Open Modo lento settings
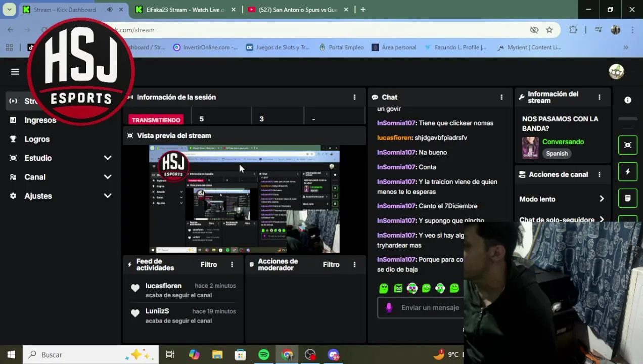643x364 pixels. pos(562,199)
